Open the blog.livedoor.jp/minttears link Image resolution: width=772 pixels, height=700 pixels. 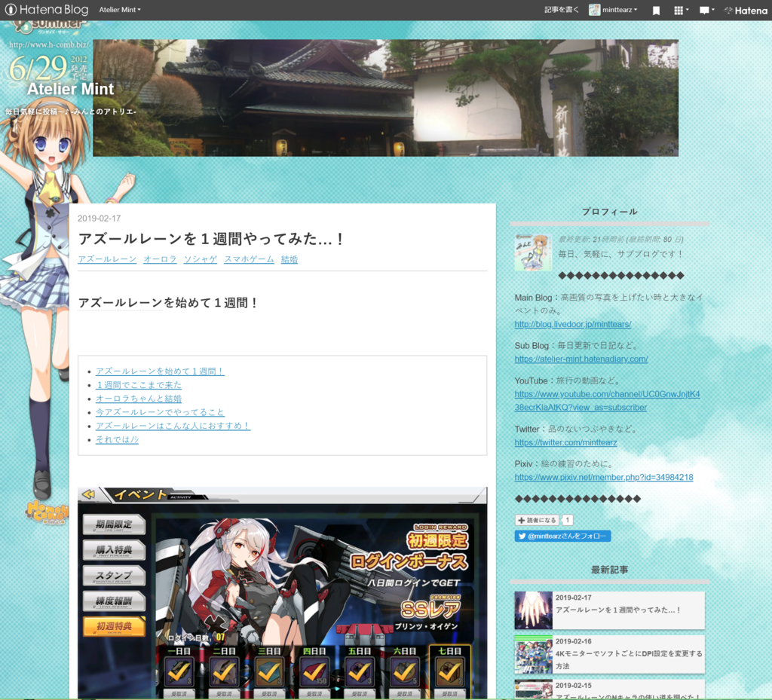click(x=573, y=324)
